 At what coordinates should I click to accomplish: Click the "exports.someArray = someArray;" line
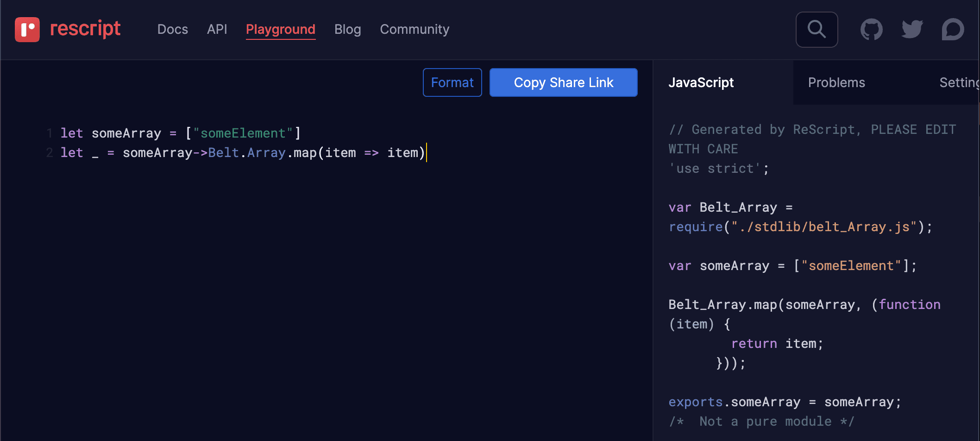[785, 402]
